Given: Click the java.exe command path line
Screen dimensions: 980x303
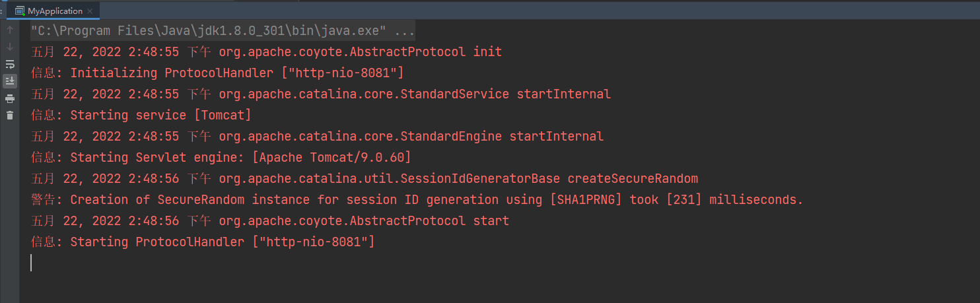Looking at the screenshot, I should pos(223,31).
